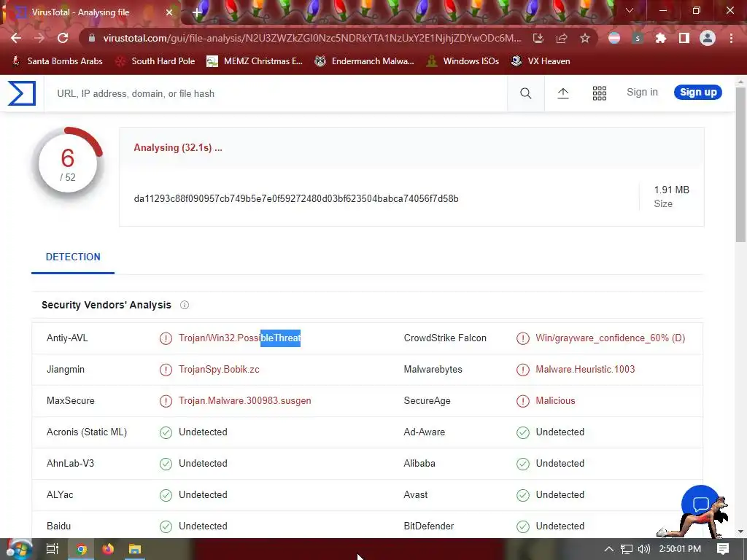Open the Chrome three-dot menu
The image size is (747, 560).
(x=731, y=38)
